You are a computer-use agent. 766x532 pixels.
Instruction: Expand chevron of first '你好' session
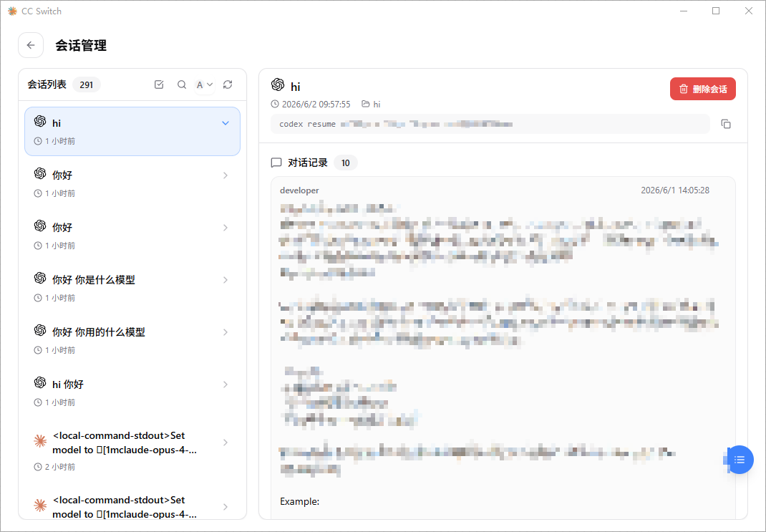pos(226,175)
